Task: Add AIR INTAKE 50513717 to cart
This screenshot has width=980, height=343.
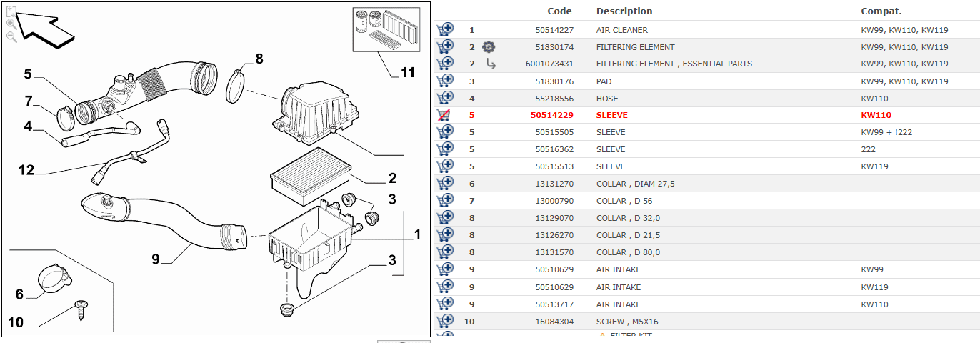Action: (x=444, y=304)
